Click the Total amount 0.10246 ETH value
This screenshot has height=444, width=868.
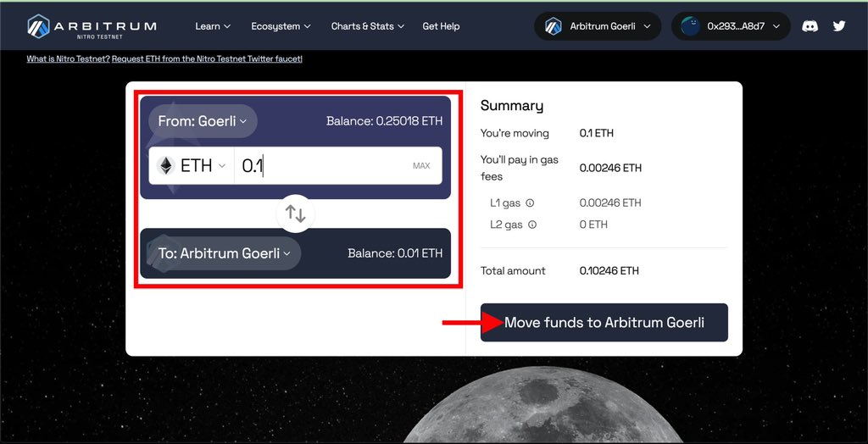point(609,270)
